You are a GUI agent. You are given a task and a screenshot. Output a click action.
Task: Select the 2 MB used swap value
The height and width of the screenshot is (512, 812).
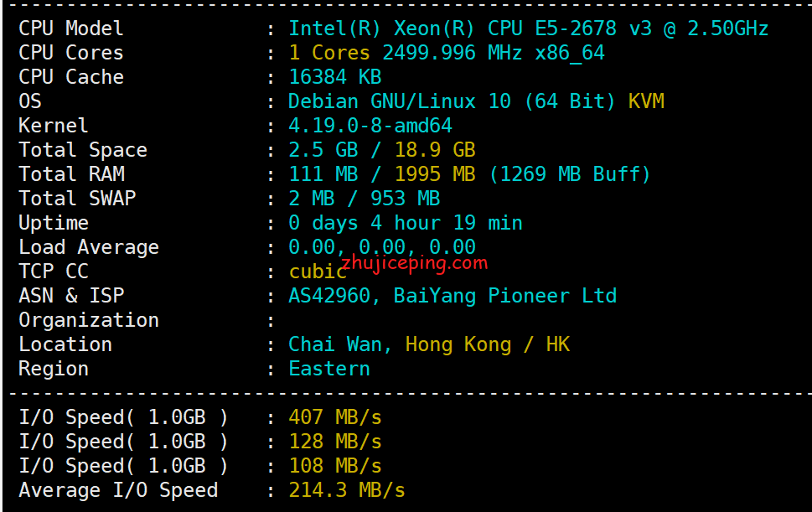312,199
